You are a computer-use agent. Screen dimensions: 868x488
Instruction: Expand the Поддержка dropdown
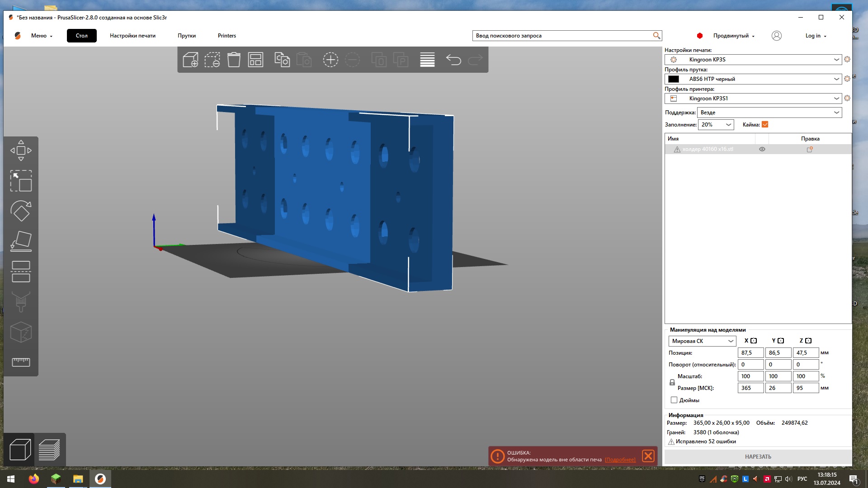tap(836, 113)
